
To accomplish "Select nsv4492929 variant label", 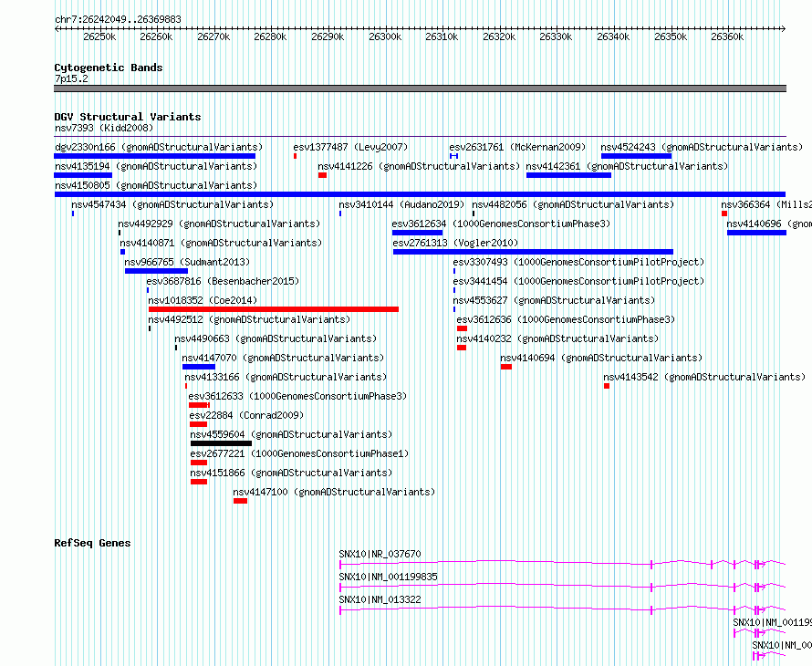I will coord(219,224).
